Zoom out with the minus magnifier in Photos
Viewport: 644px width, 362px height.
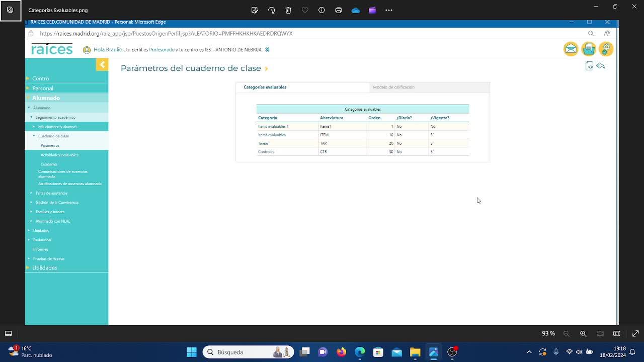pyautogui.click(x=567, y=333)
